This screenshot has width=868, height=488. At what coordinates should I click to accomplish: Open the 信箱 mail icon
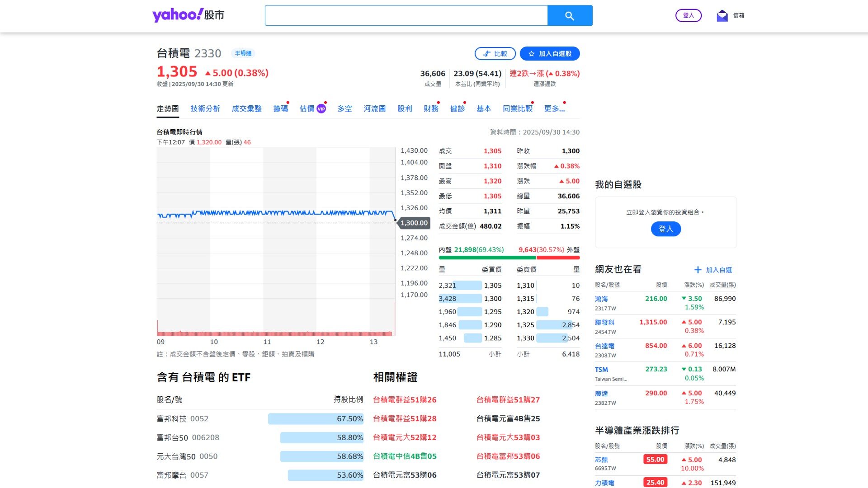tap(722, 16)
